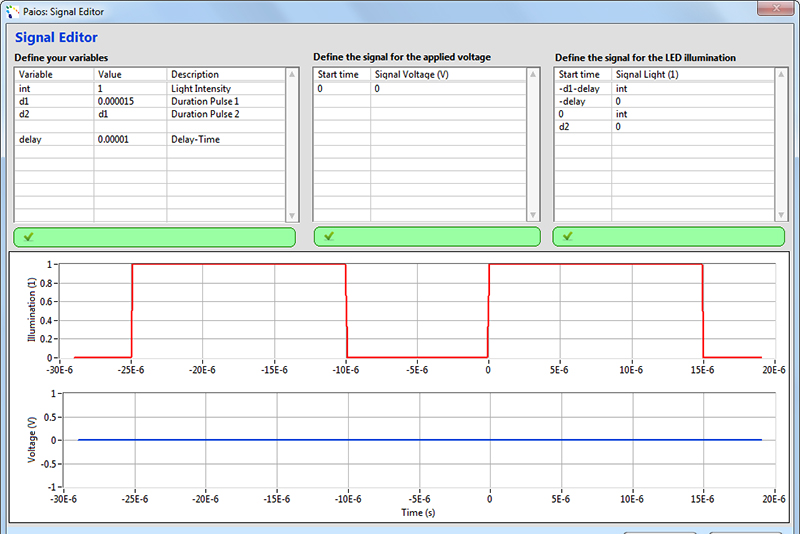Viewport: 800px width, 534px height.
Task: Select LED start time '0' cell
Action: (583, 114)
